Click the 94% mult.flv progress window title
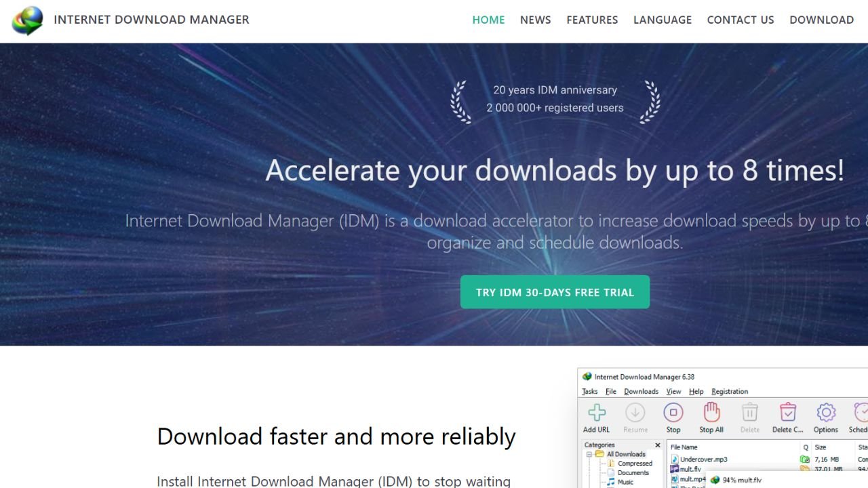The height and width of the screenshot is (488, 868). point(742,481)
